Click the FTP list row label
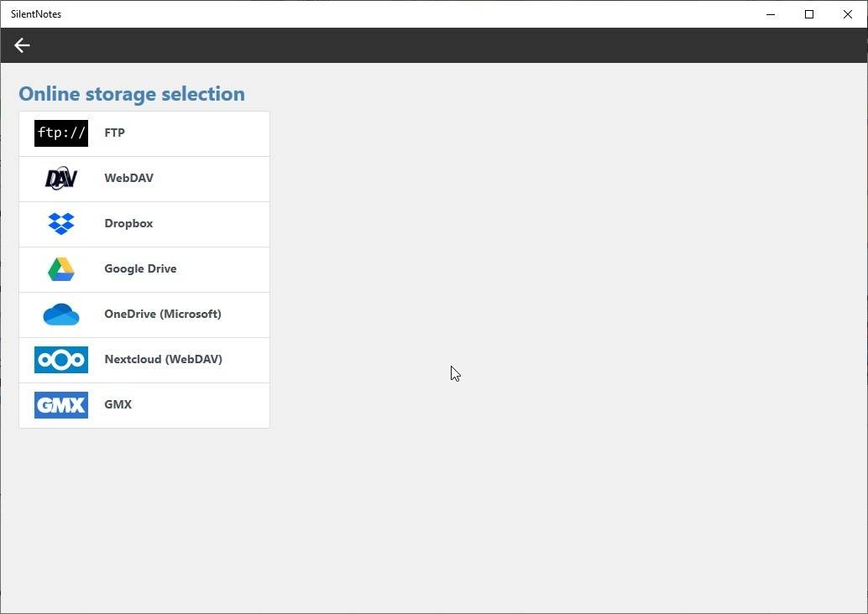The height and width of the screenshot is (614, 868). click(114, 133)
